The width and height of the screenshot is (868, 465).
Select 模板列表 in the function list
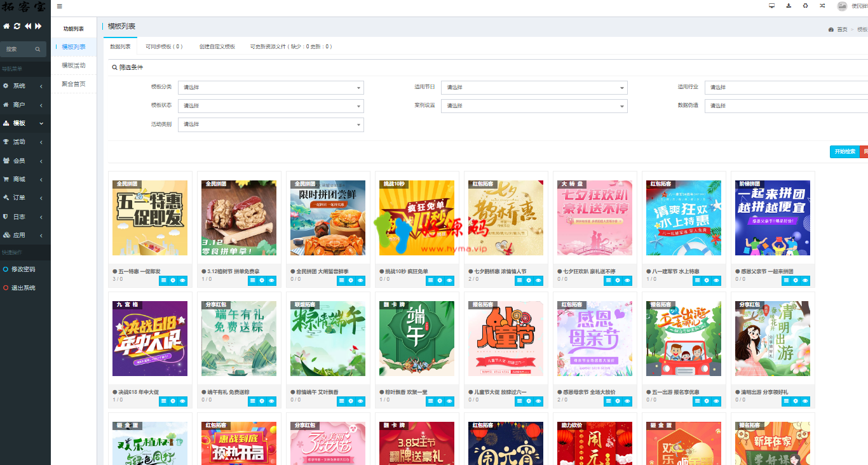[74, 47]
